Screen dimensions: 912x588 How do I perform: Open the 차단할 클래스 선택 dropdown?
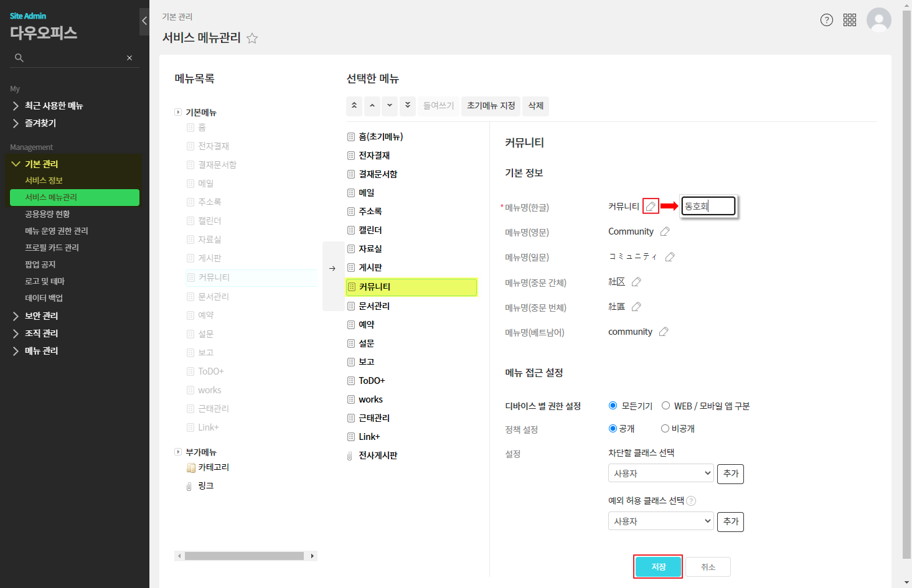pos(660,473)
